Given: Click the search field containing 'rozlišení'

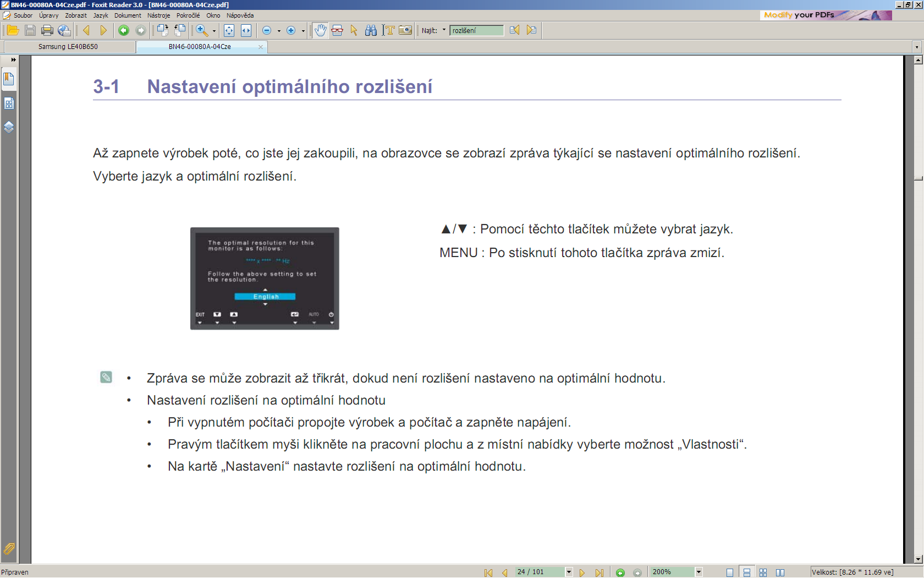Looking at the screenshot, I should click(476, 30).
